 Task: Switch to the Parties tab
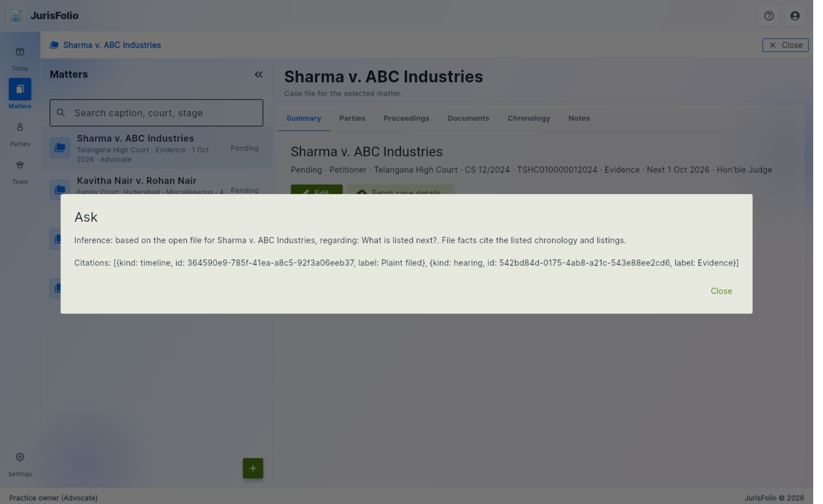click(x=352, y=118)
